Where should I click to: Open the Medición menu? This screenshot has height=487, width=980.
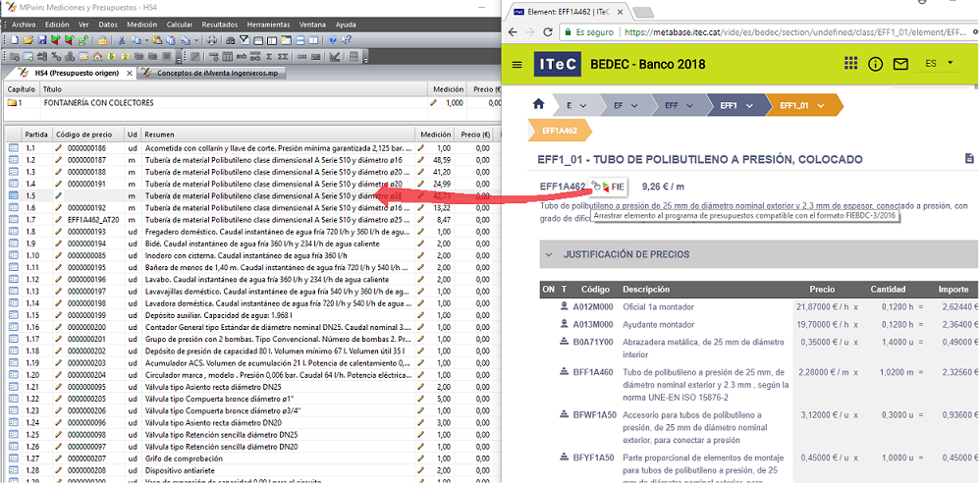click(141, 25)
